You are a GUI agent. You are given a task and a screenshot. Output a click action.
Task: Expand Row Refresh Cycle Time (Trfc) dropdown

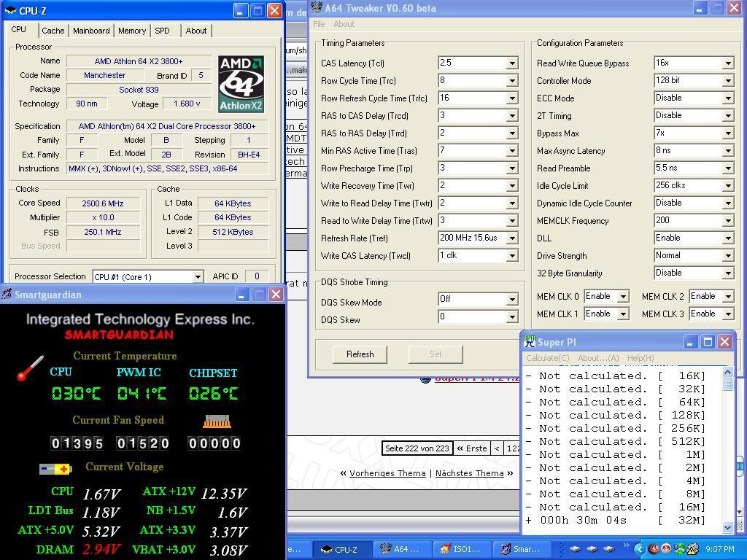(512, 98)
